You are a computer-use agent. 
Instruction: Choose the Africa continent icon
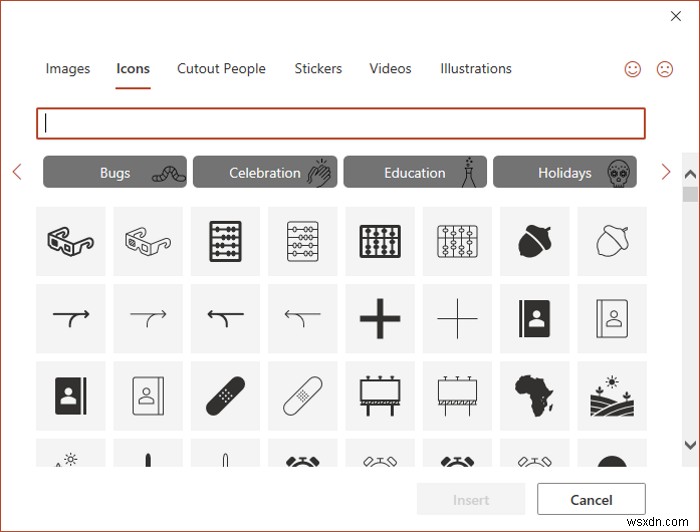[535, 396]
